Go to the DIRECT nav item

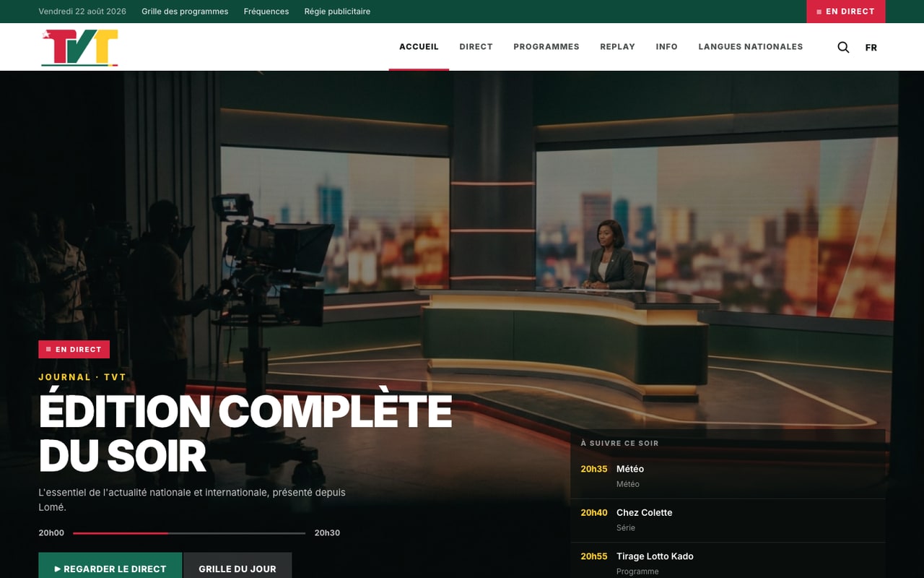(476, 47)
